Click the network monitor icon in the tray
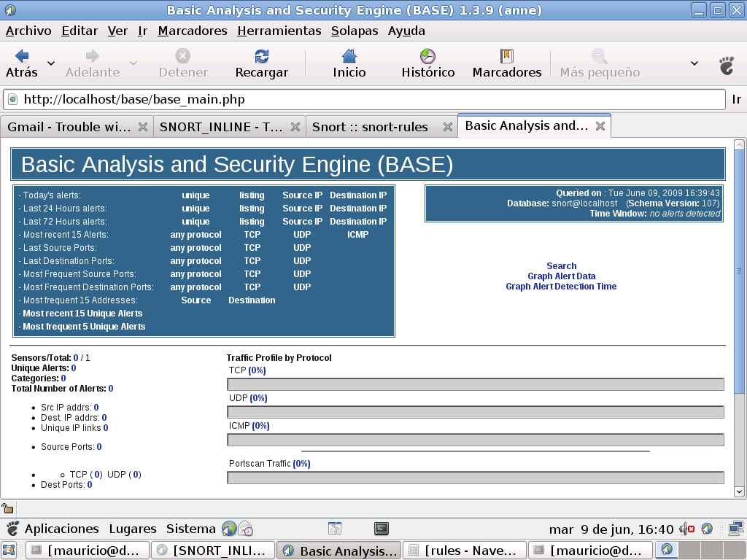747x560 pixels. coord(735,529)
